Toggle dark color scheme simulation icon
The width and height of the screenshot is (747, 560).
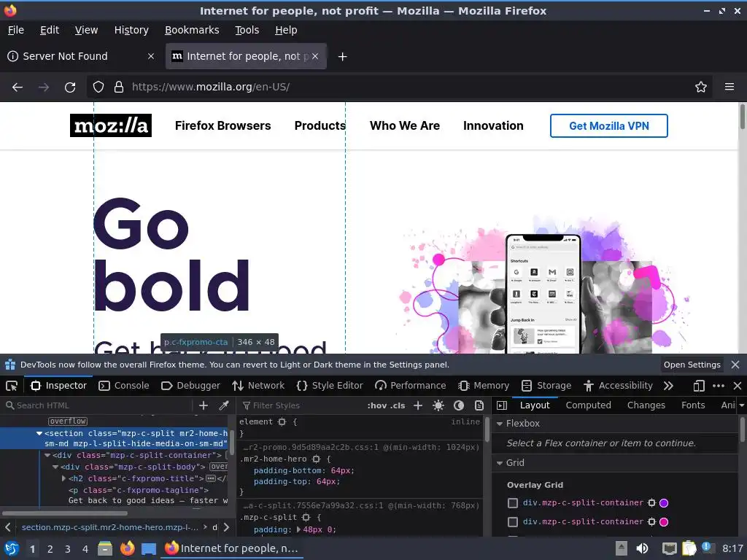459,405
